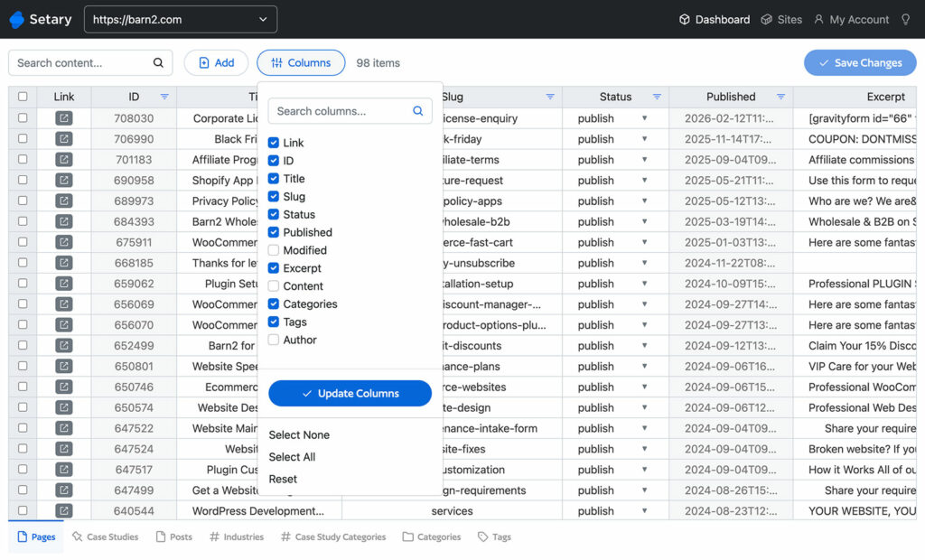The image size is (925, 560).
Task: Open the external link icon for row 675911
Action: 64,242
